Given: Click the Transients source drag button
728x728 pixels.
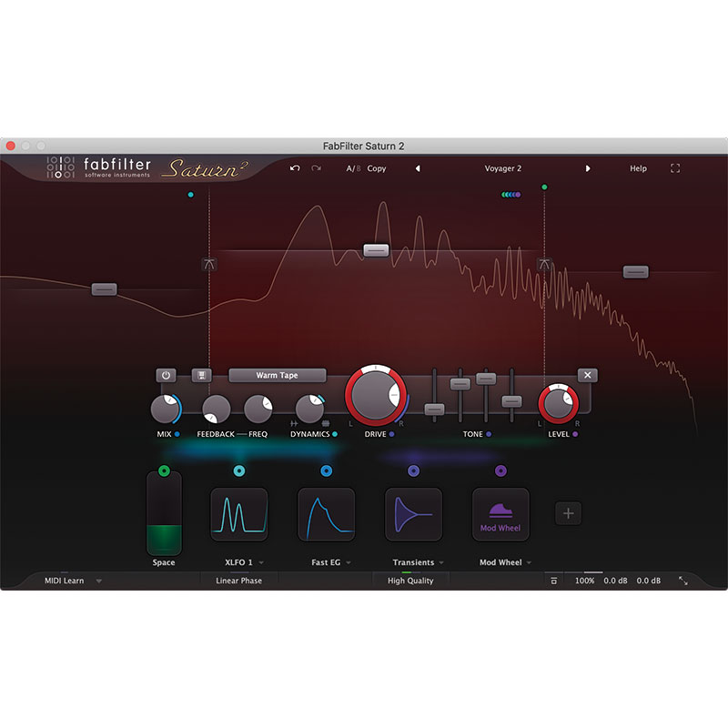Looking at the screenshot, I should (x=414, y=470).
